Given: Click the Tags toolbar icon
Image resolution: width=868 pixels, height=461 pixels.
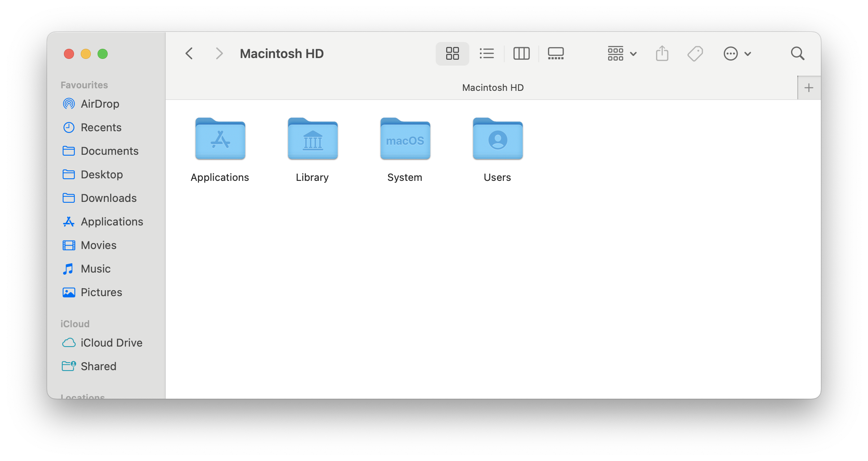Looking at the screenshot, I should 695,53.
